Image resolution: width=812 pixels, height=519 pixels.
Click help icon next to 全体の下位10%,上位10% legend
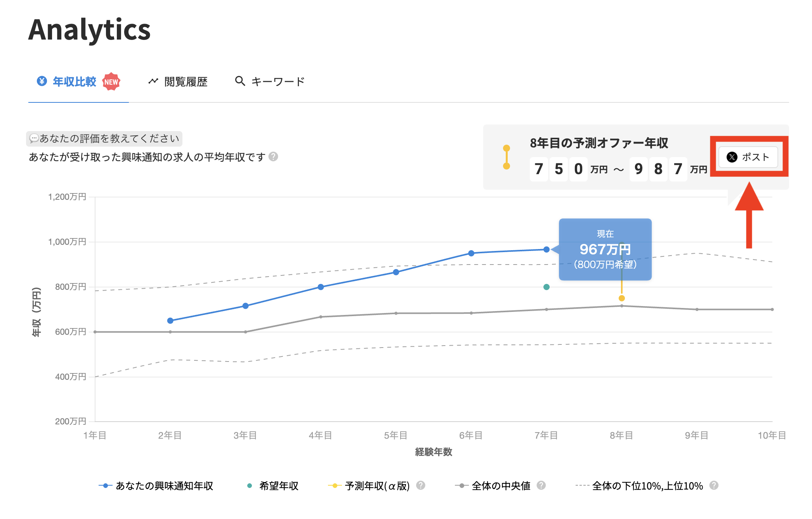pyautogui.click(x=714, y=485)
